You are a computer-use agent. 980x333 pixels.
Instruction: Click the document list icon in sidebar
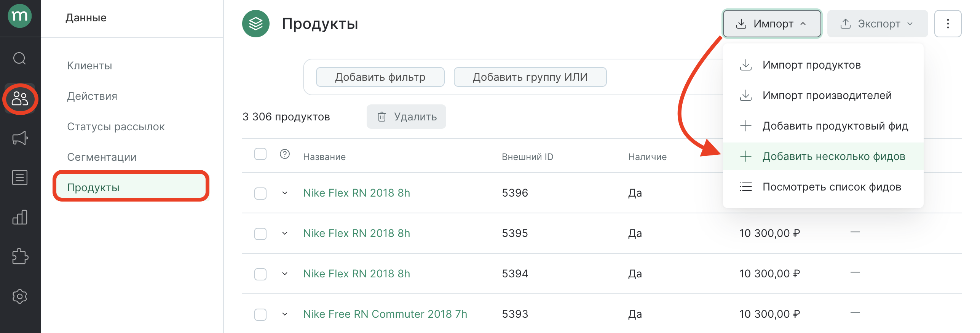click(20, 178)
